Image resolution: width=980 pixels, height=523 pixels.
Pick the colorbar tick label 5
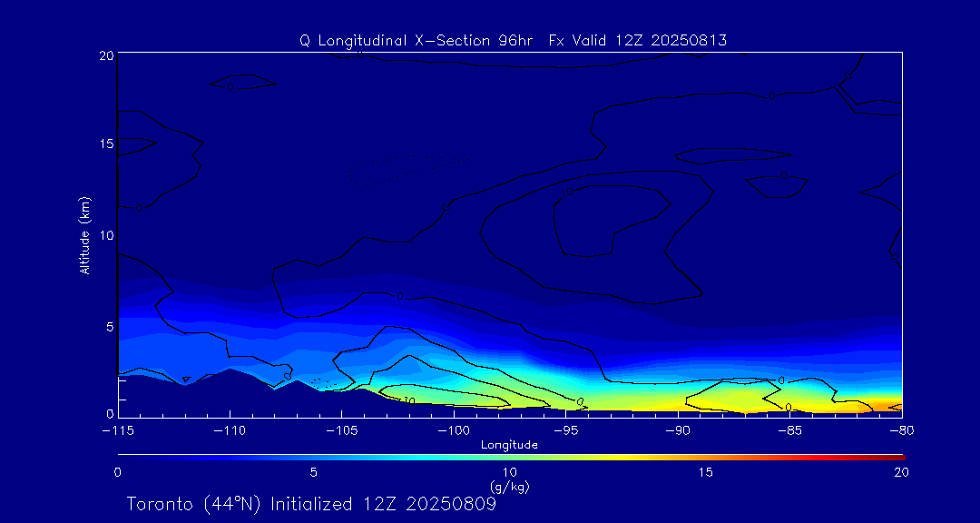tap(314, 473)
